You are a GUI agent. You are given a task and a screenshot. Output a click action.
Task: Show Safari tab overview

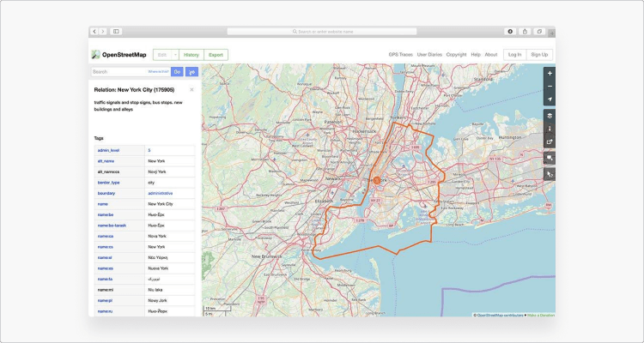click(x=540, y=31)
